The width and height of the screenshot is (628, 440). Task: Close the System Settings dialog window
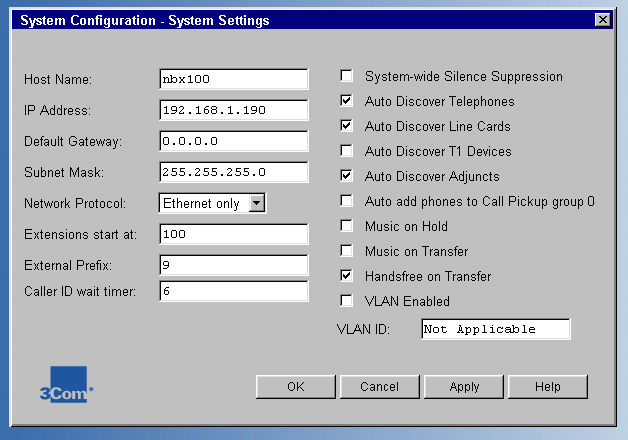(x=602, y=20)
